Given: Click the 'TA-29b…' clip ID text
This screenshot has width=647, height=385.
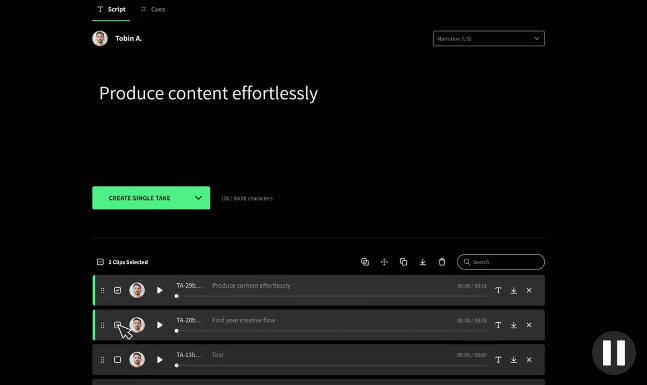Looking at the screenshot, I should [x=189, y=286].
